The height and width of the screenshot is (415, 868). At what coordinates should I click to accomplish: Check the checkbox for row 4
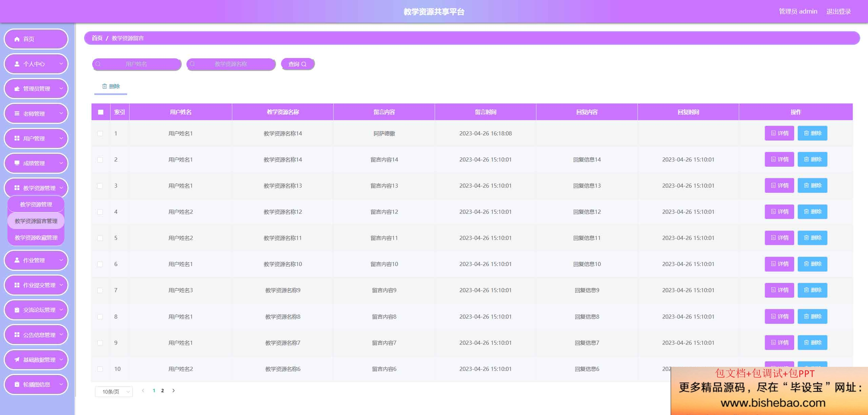click(100, 212)
